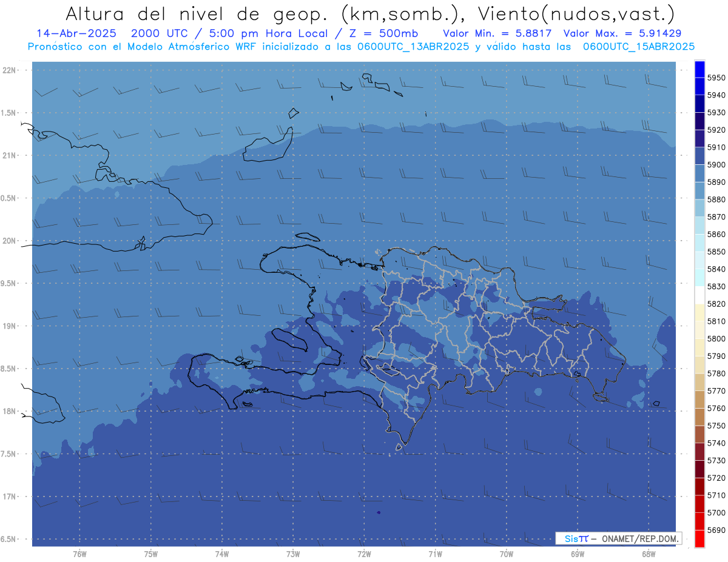This screenshot has height=562, width=728.
Task: Click the legend value '5900'
Action: (716, 165)
